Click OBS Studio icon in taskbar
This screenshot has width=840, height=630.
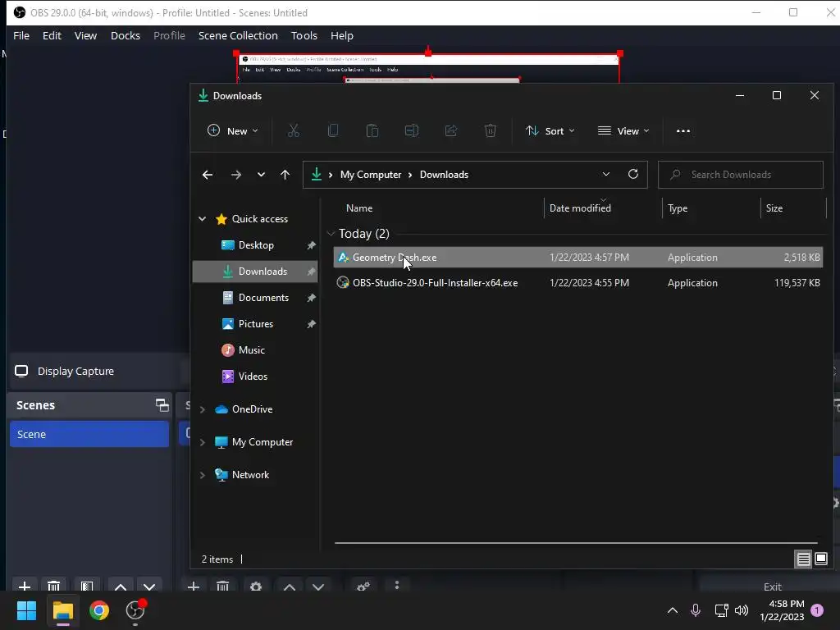(x=135, y=610)
